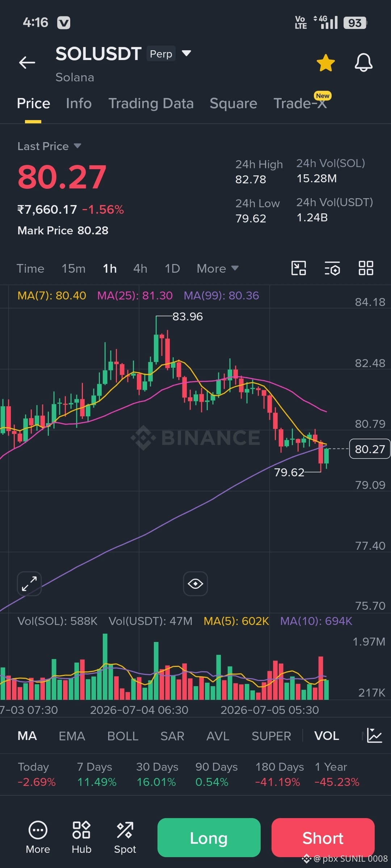Image resolution: width=391 pixels, height=868 pixels.
Task: Enable the SAR indicator
Action: click(x=172, y=736)
